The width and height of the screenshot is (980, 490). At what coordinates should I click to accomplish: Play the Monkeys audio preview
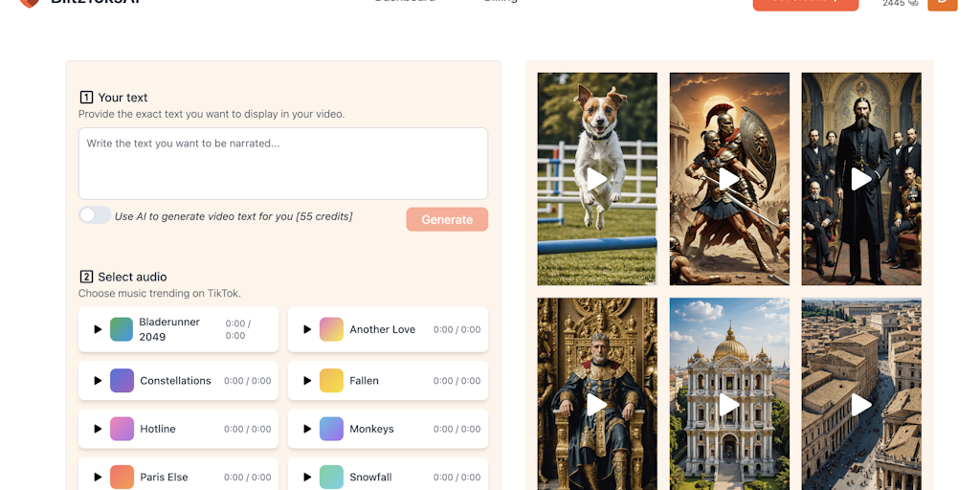click(x=307, y=429)
